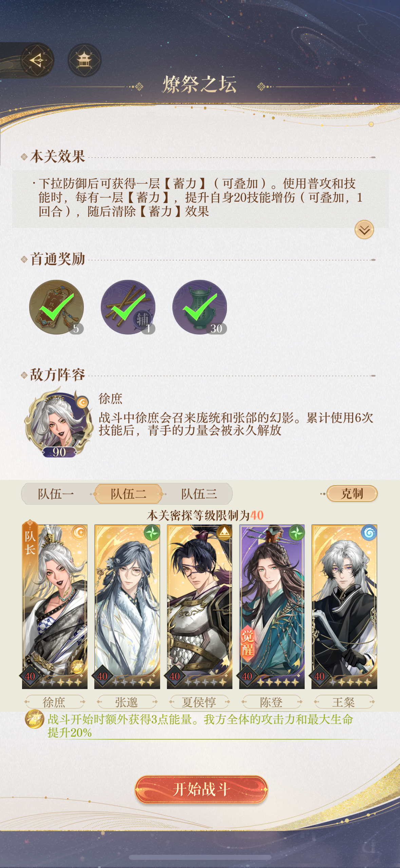Open the pavilion home icon
The width and height of the screenshot is (400, 868).
84,60
